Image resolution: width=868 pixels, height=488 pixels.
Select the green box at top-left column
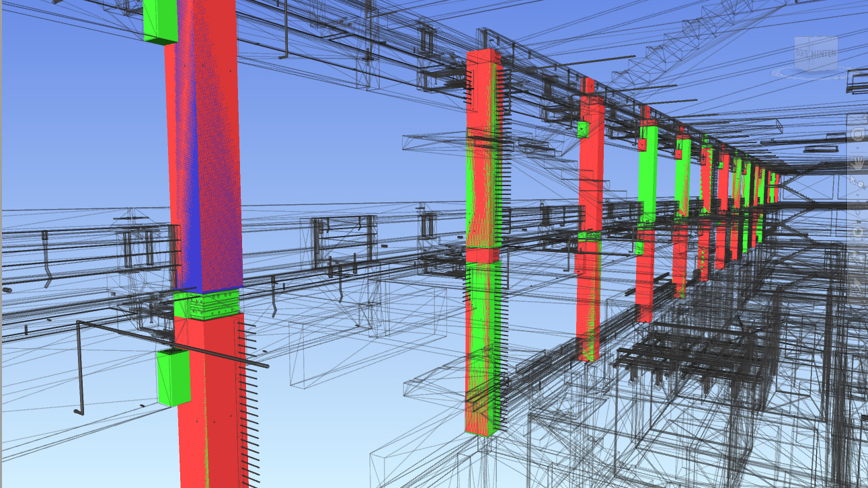(161, 20)
